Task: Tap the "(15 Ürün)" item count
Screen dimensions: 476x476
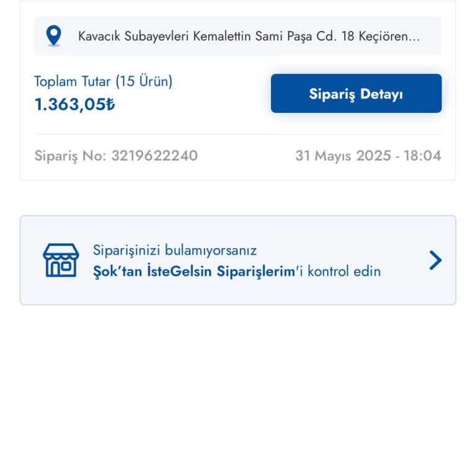Action: point(144,81)
